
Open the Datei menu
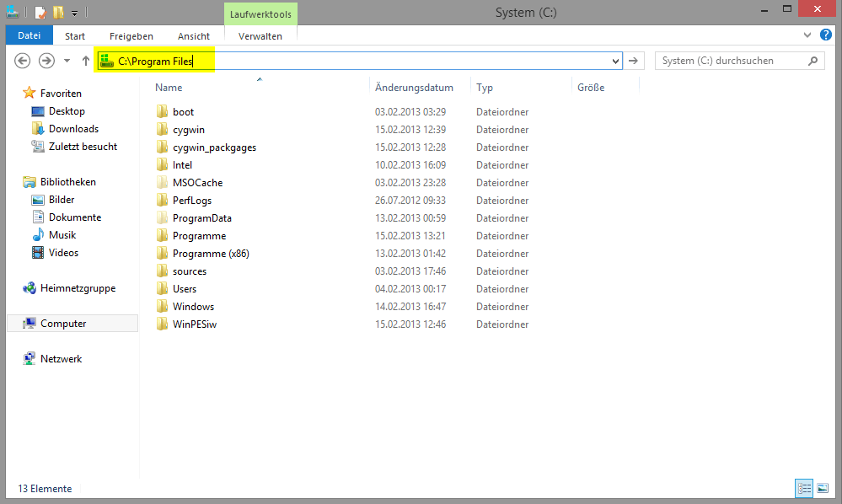[x=29, y=35]
